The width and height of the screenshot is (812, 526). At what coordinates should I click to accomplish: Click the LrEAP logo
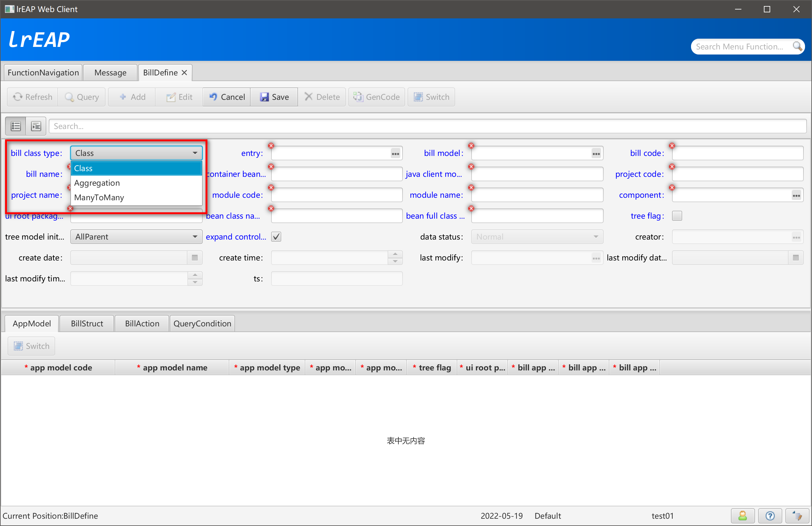click(39, 40)
